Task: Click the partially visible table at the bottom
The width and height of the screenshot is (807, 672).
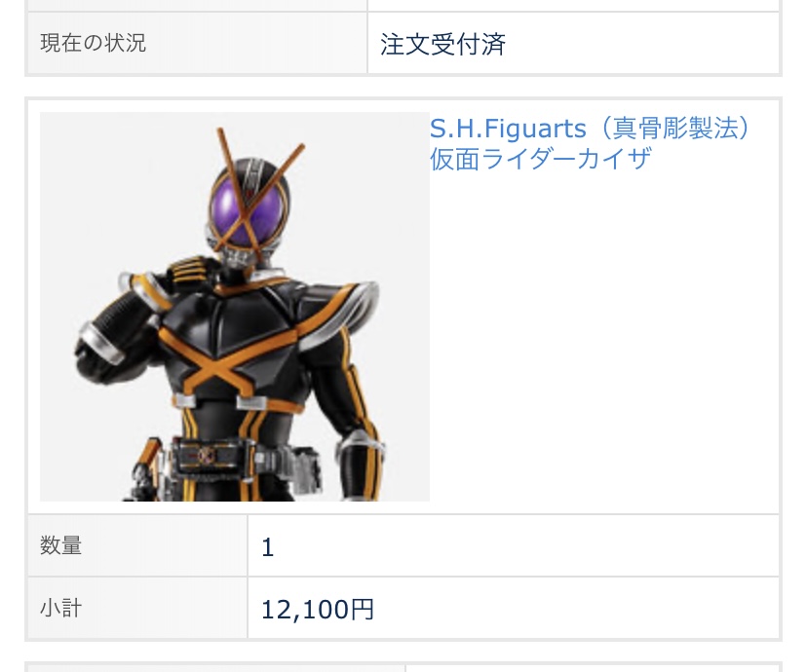Action: [403, 667]
